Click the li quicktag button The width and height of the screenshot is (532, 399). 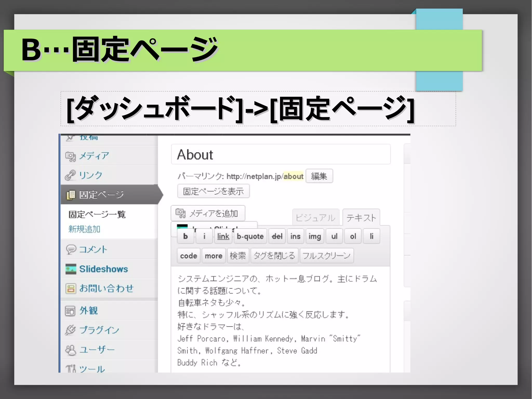tap(371, 236)
